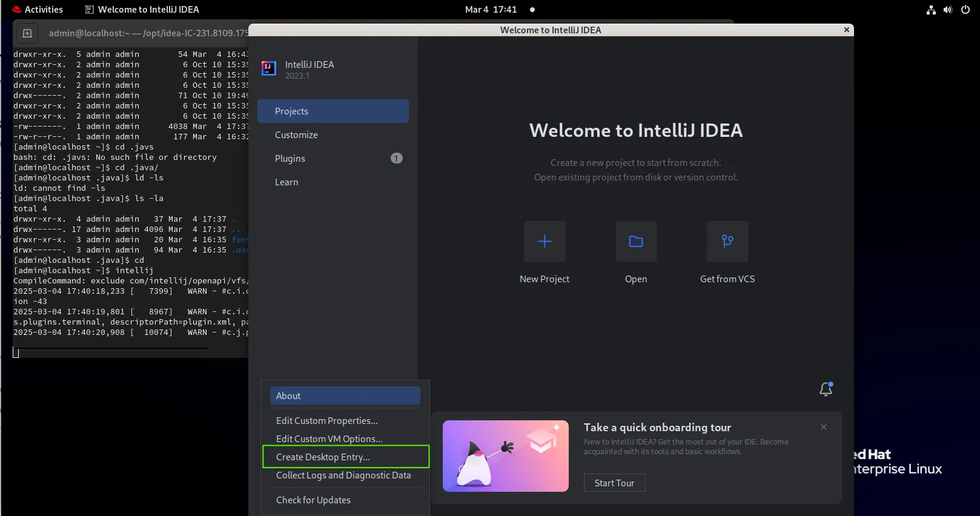Click the 'Take a quick onboarding tour' heading

[657, 428]
